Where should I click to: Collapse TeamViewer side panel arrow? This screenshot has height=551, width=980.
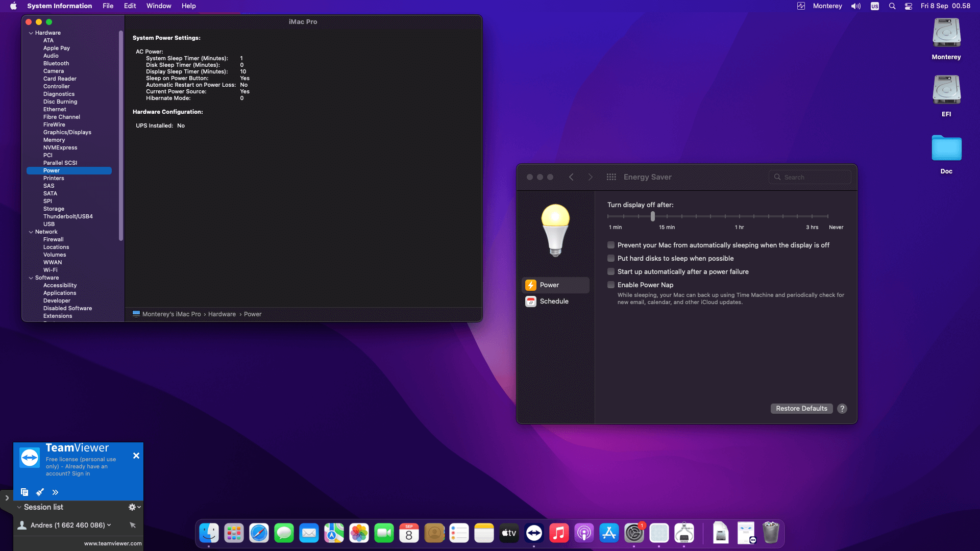coord(7,498)
